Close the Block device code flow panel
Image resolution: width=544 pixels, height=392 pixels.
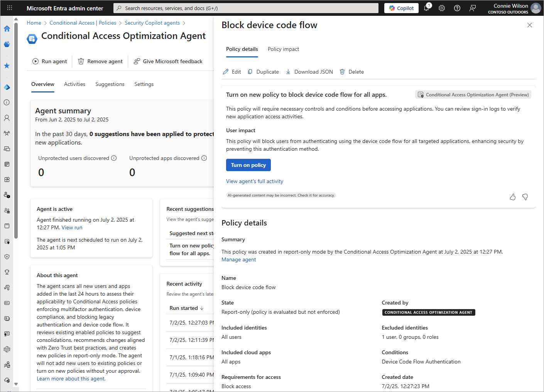529,25
